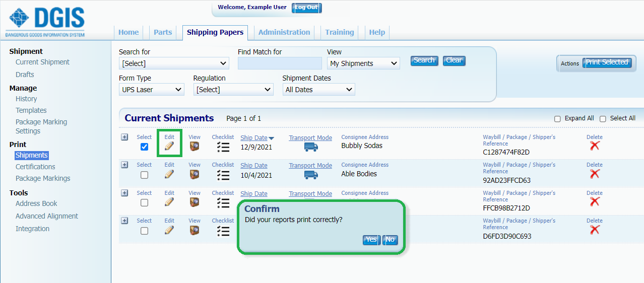The height and width of the screenshot is (283, 644).
Task: Click the DGIS logo
Action: [x=45, y=22]
